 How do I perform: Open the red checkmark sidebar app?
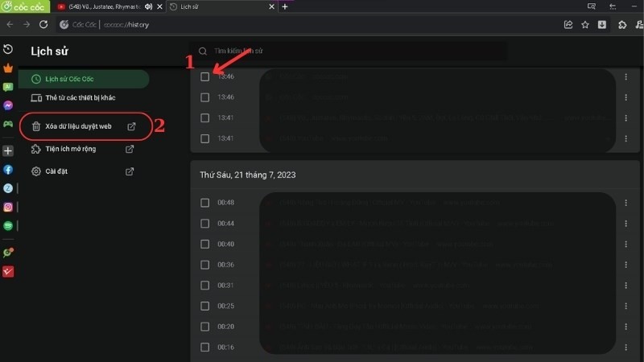point(8,272)
